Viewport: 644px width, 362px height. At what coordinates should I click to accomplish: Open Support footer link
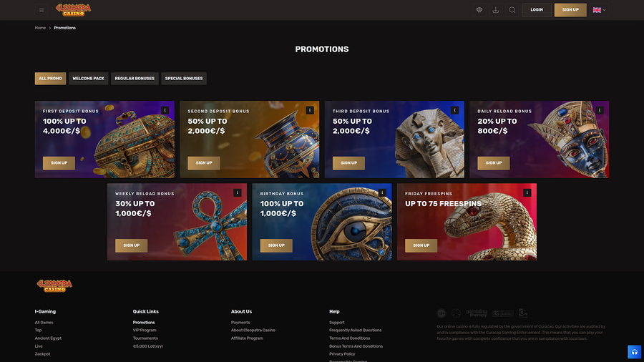(337, 323)
